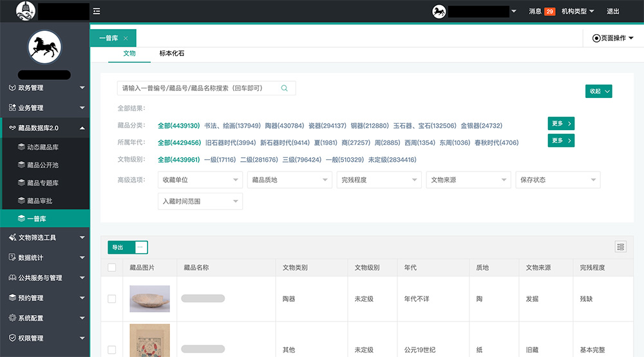The image size is (644, 357).
Task: Open the 保存状态 dropdown
Action: click(x=558, y=180)
